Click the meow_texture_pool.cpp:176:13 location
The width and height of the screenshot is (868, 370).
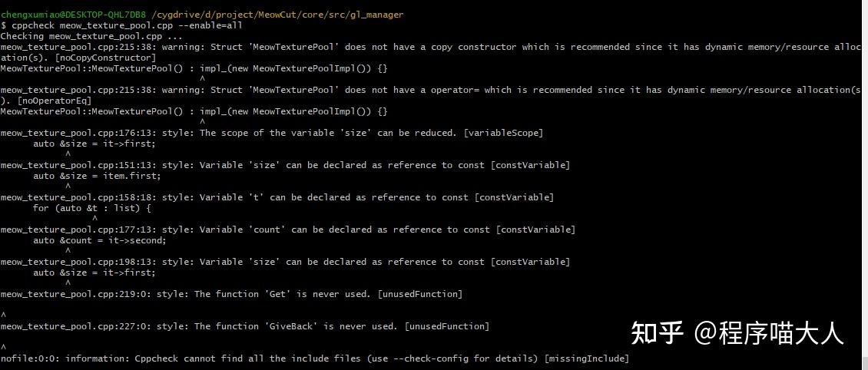point(75,133)
